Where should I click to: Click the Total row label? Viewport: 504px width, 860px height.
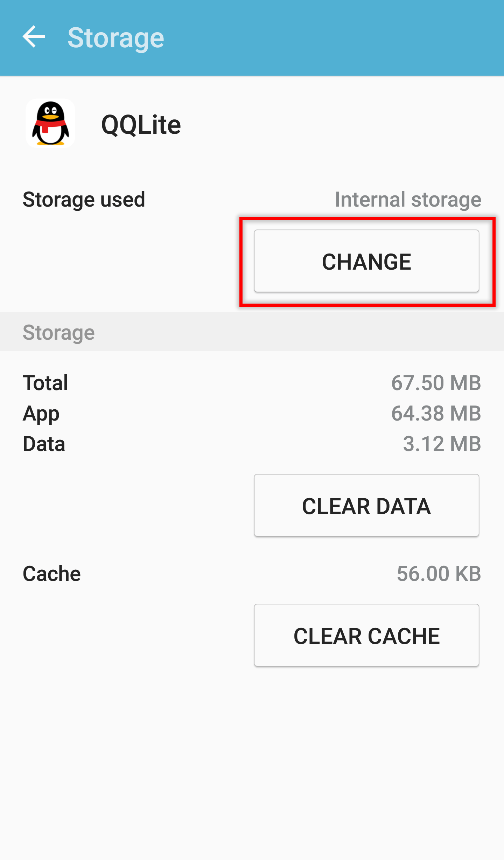(x=45, y=383)
